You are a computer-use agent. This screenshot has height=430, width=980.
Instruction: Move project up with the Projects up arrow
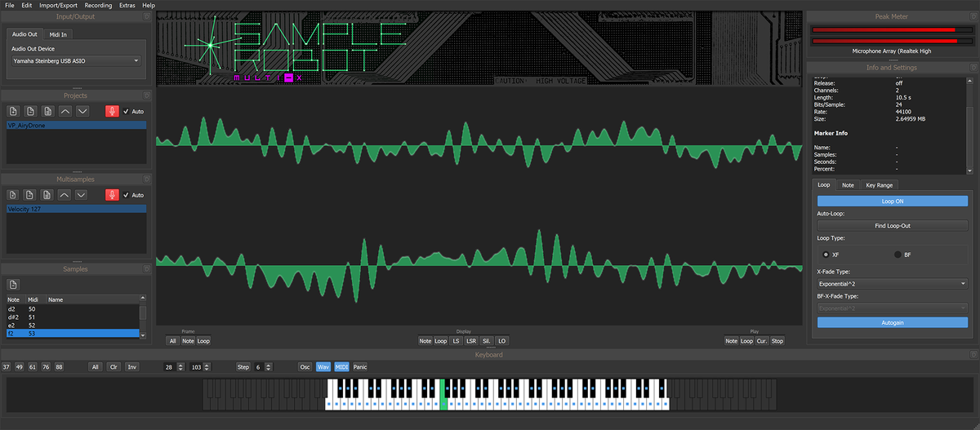tap(65, 111)
